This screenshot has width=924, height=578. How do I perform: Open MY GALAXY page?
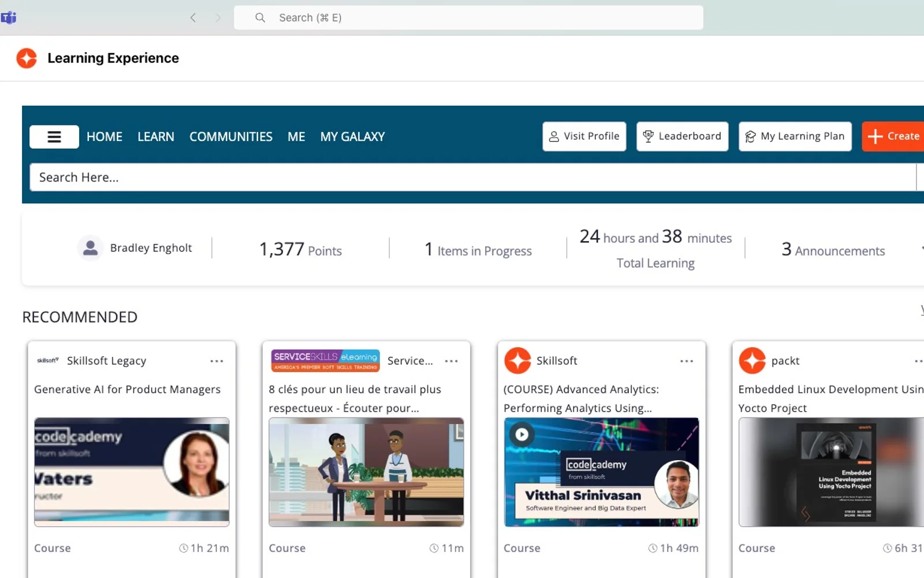click(352, 137)
